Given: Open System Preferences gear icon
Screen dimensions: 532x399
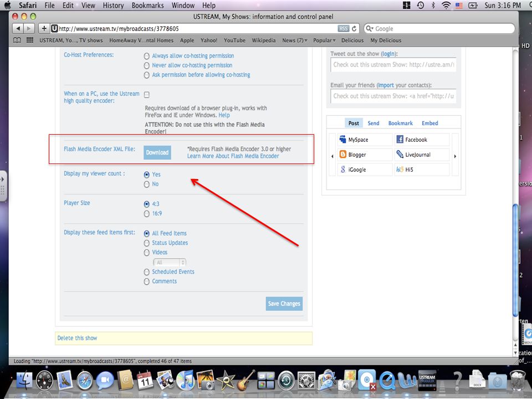Looking at the screenshot, I should pyautogui.click(x=306, y=380).
